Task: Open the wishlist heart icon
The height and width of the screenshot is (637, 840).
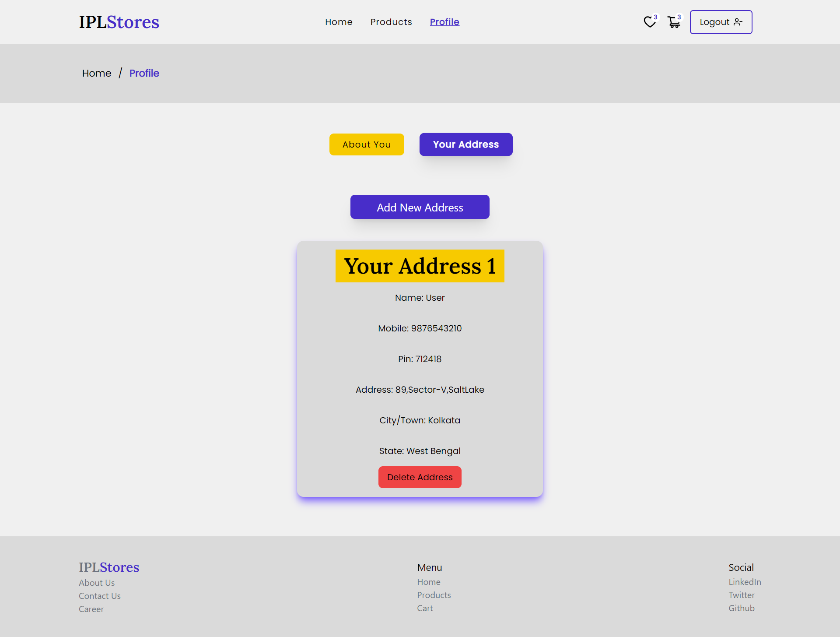Action: coord(650,22)
